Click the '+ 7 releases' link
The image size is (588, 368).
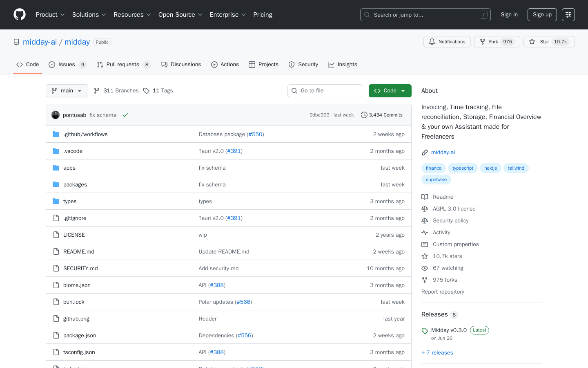pyautogui.click(x=437, y=352)
